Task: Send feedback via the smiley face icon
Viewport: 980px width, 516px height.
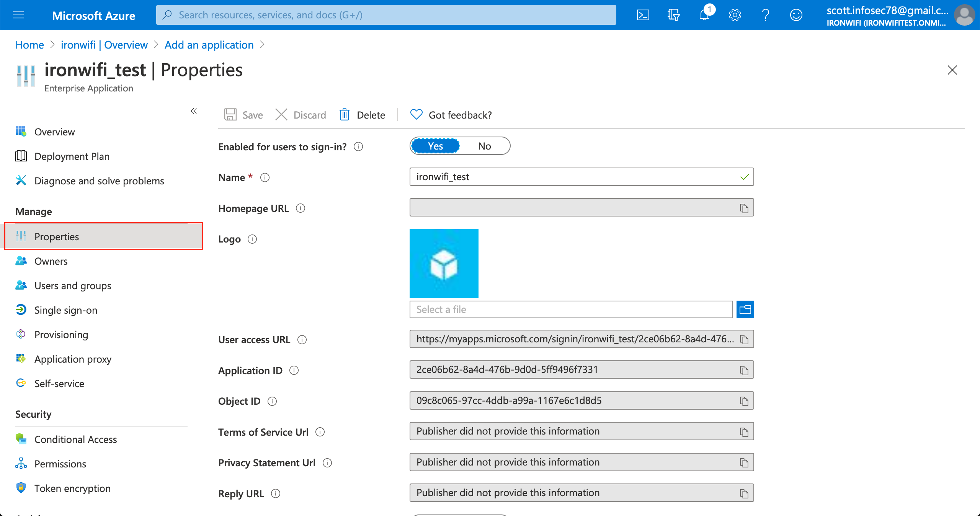Action: [796, 15]
